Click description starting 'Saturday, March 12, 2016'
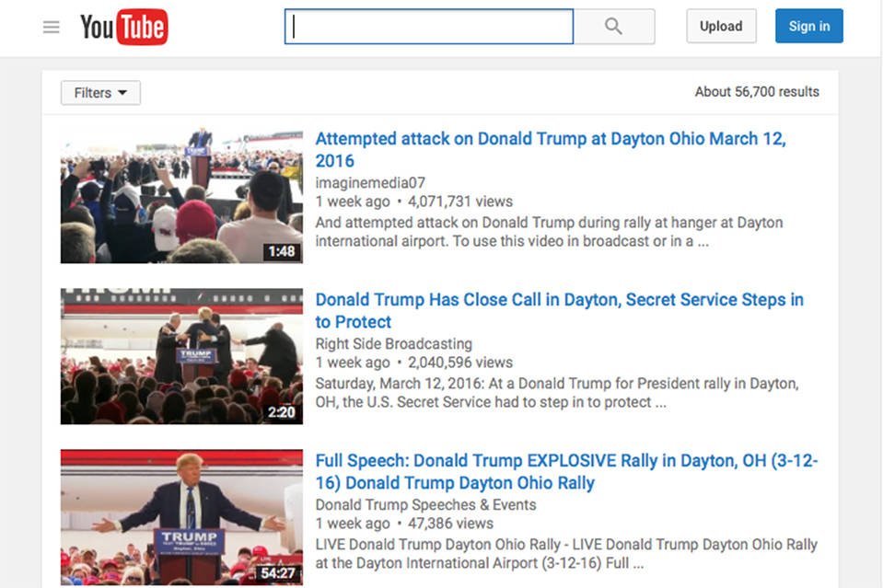Viewport: 883px width, 588px height. click(x=557, y=393)
